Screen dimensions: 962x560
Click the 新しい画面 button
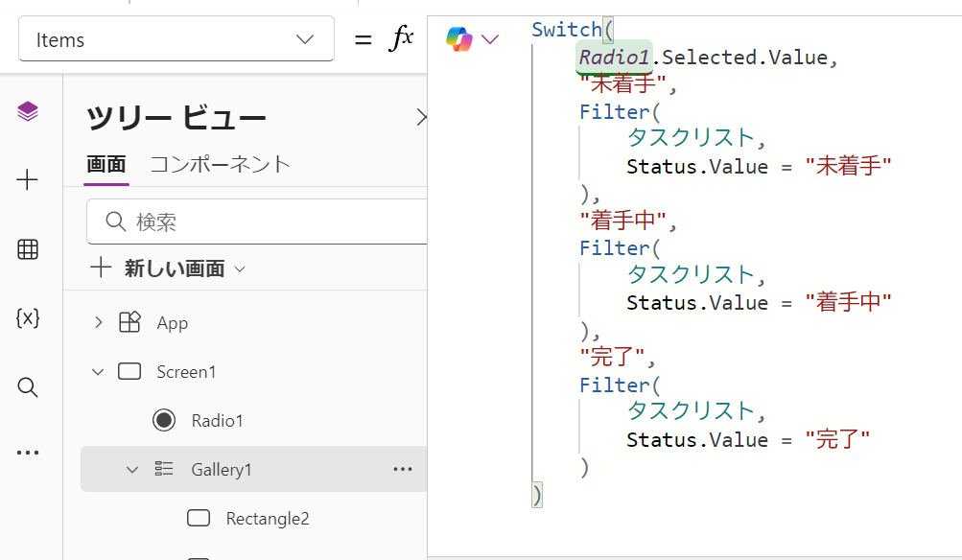click(168, 269)
